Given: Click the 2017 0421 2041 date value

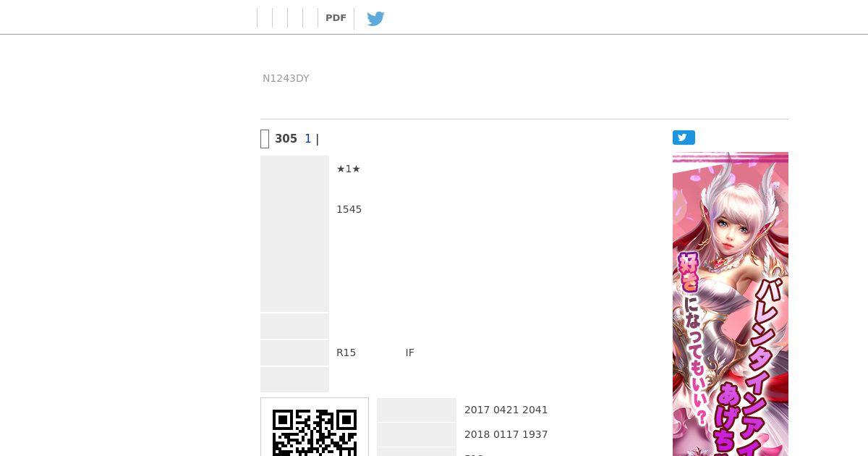Looking at the screenshot, I should (x=506, y=410).
